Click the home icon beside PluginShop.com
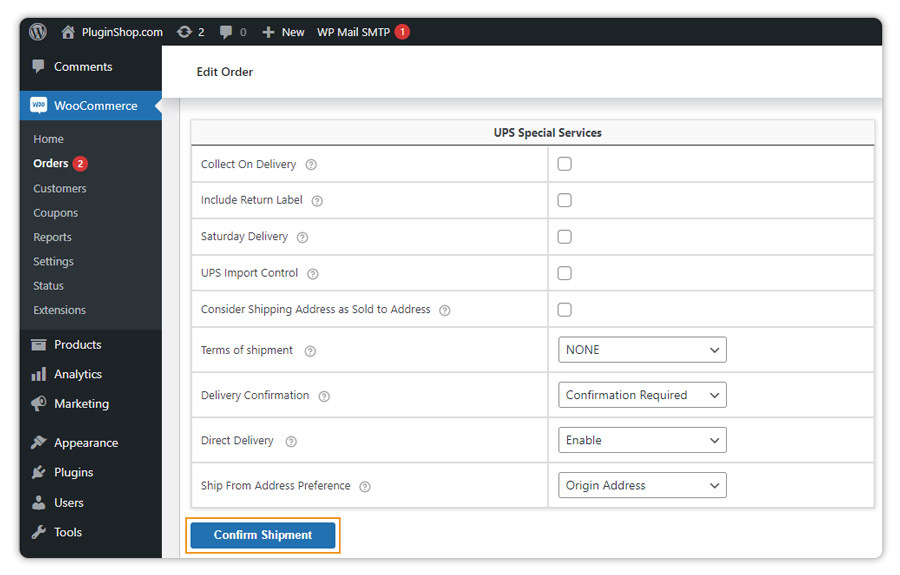 tap(68, 32)
